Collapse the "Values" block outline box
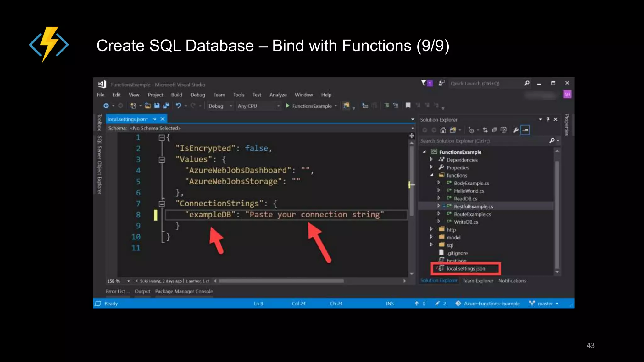The image size is (644, 362). (162, 160)
